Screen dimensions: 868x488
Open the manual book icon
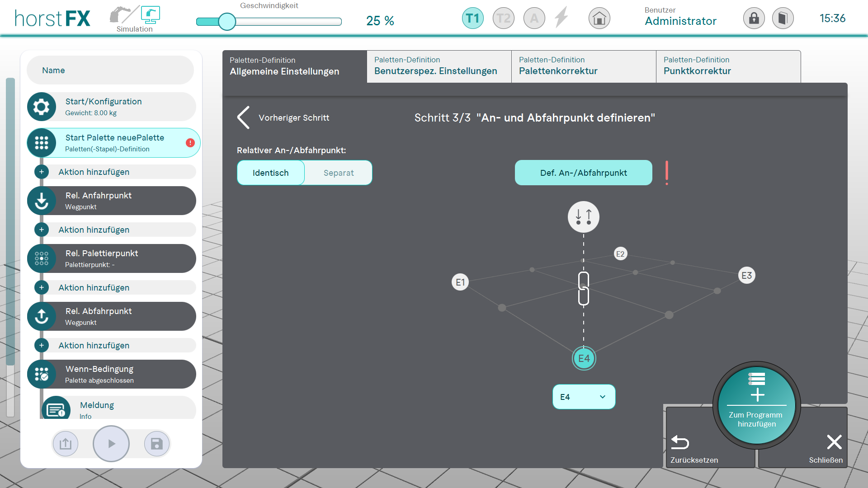point(783,19)
